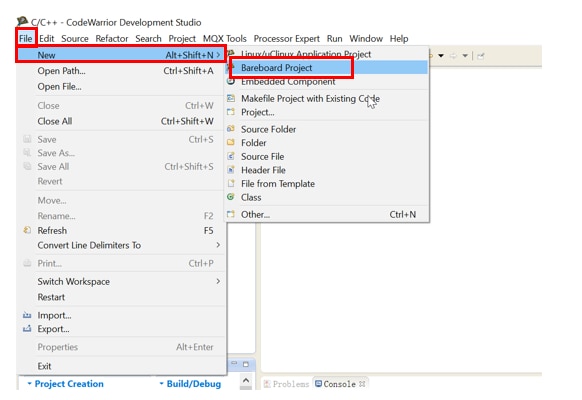This screenshot has width=582, height=400.
Task: Expand Switch Workspace submenu arrow
Action: coord(218,281)
